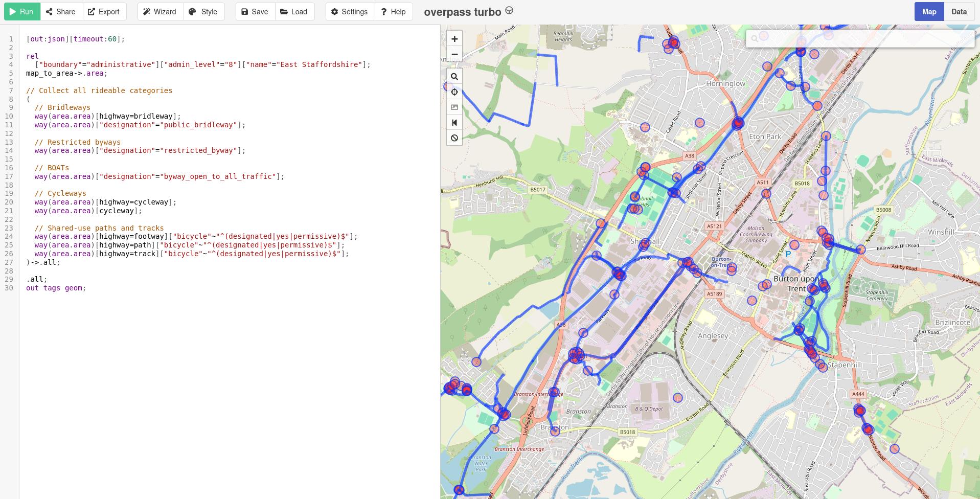The height and width of the screenshot is (499, 980).
Task: Toggle the wide map view icon
Action: coord(454,123)
